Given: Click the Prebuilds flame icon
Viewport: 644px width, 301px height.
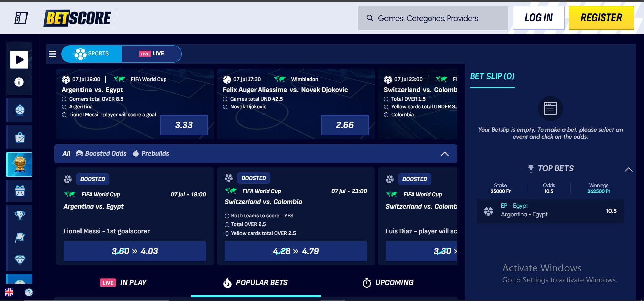Looking at the screenshot, I should [x=136, y=153].
